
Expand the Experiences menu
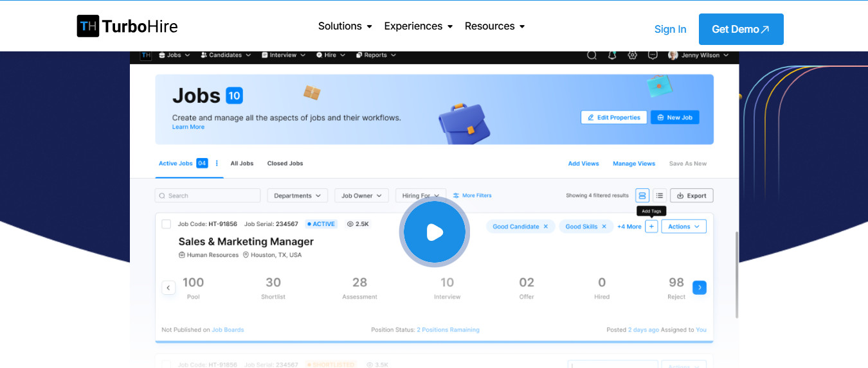click(419, 26)
